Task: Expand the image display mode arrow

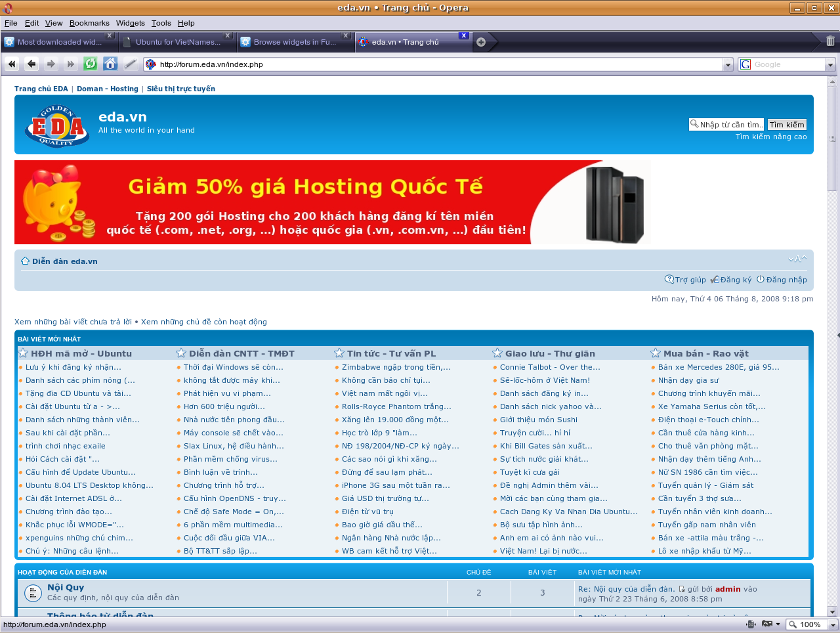Action: pos(778,624)
